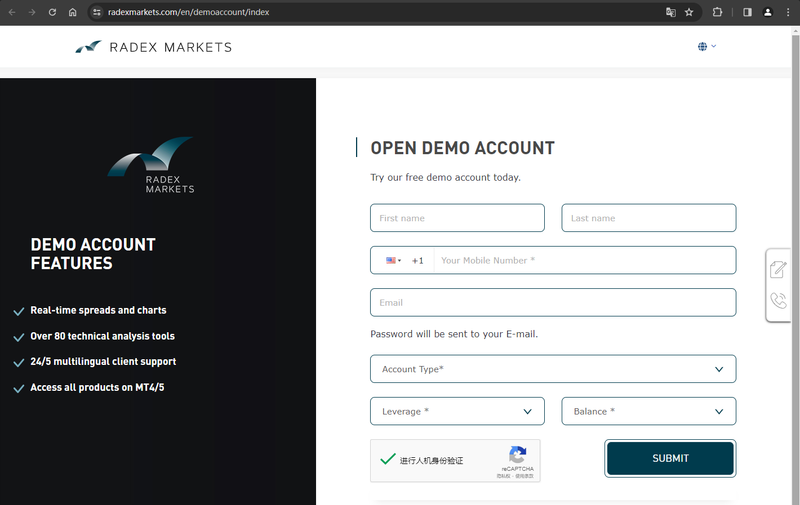Click the edit note floating side icon
Image resolution: width=800 pixels, height=505 pixels.
(x=778, y=269)
